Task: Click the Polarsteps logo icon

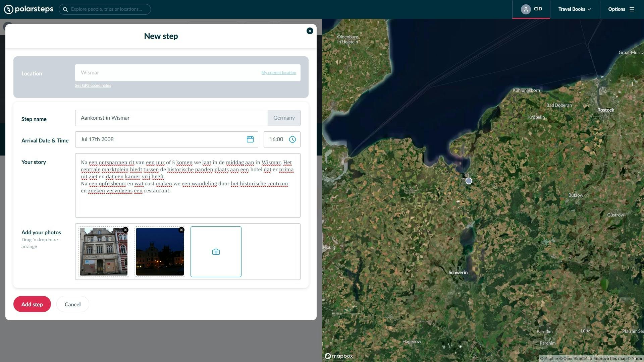Action: click(x=9, y=9)
